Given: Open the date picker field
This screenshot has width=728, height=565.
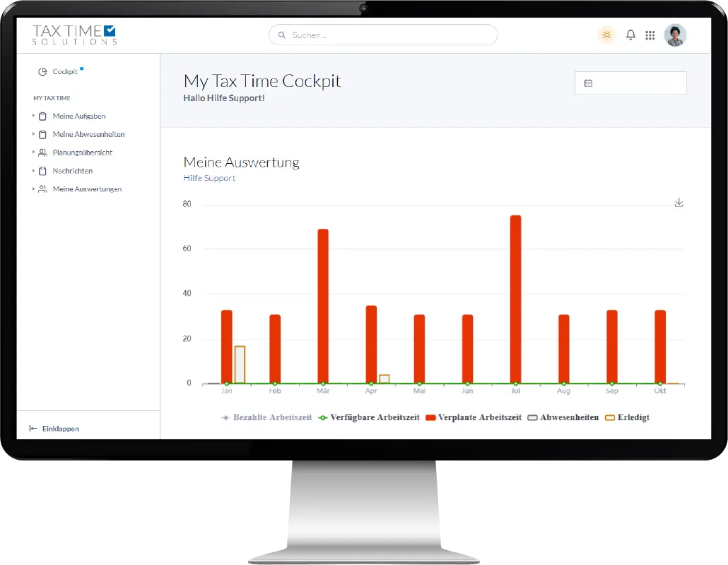Looking at the screenshot, I should [630, 83].
